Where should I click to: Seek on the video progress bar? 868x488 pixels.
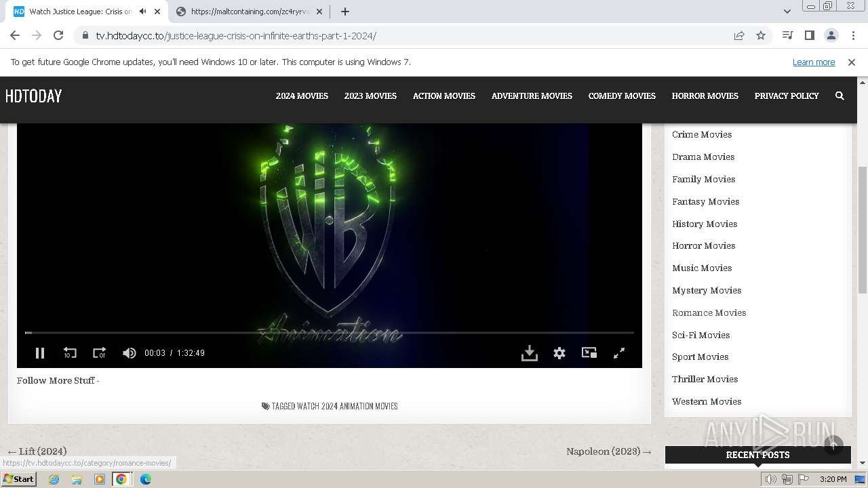point(330,333)
